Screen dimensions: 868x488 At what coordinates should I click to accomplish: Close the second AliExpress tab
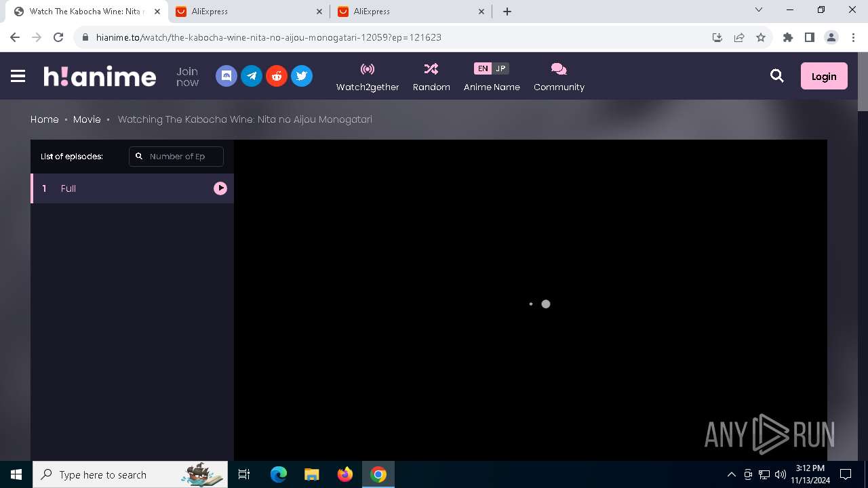tap(481, 12)
